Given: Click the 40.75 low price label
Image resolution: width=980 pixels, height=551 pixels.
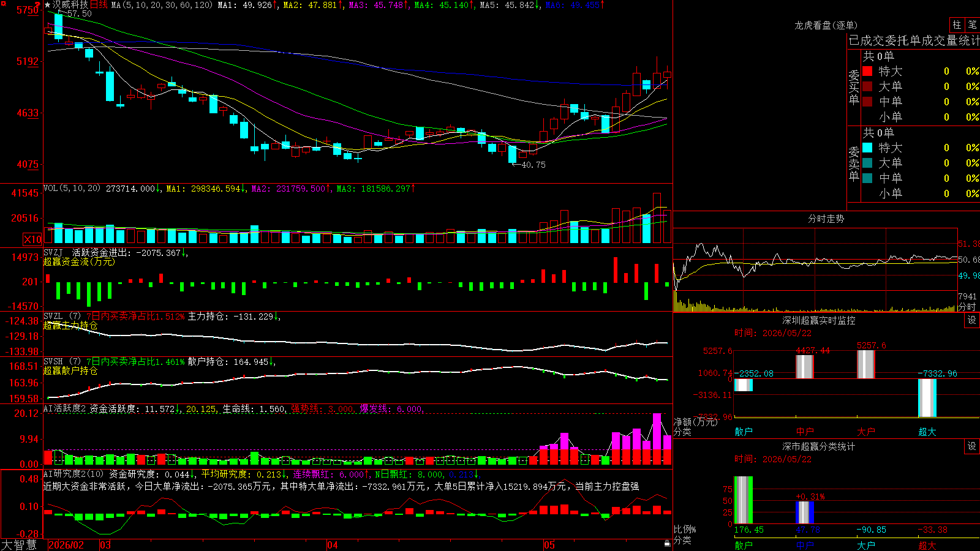Looking at the screenshot, I should (x=533, y=165).
